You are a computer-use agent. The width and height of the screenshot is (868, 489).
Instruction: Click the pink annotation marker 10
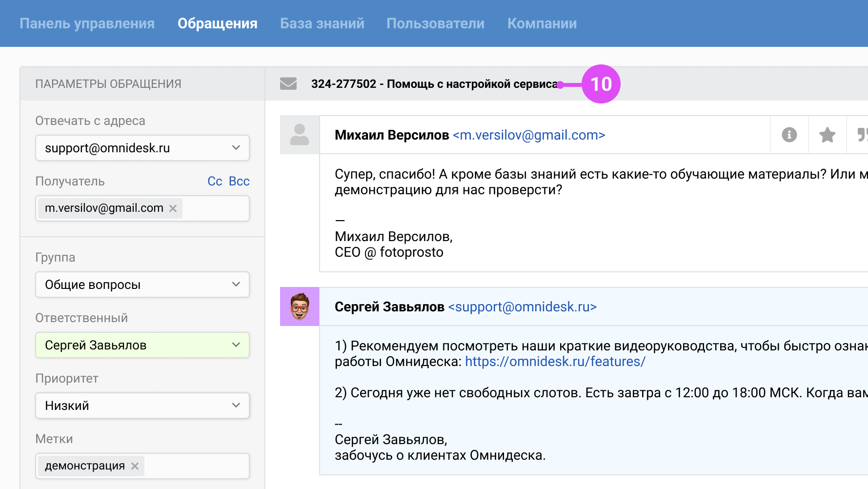click(601, 84)
